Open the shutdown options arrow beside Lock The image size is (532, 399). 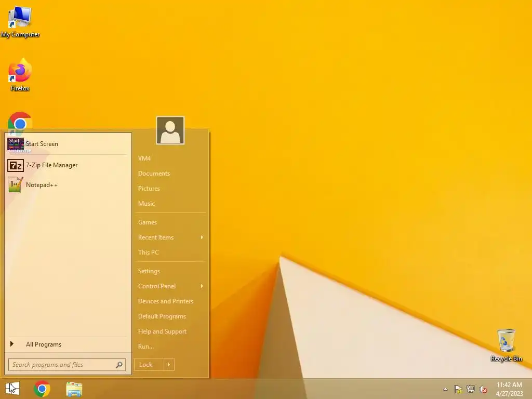pos(169,365)
